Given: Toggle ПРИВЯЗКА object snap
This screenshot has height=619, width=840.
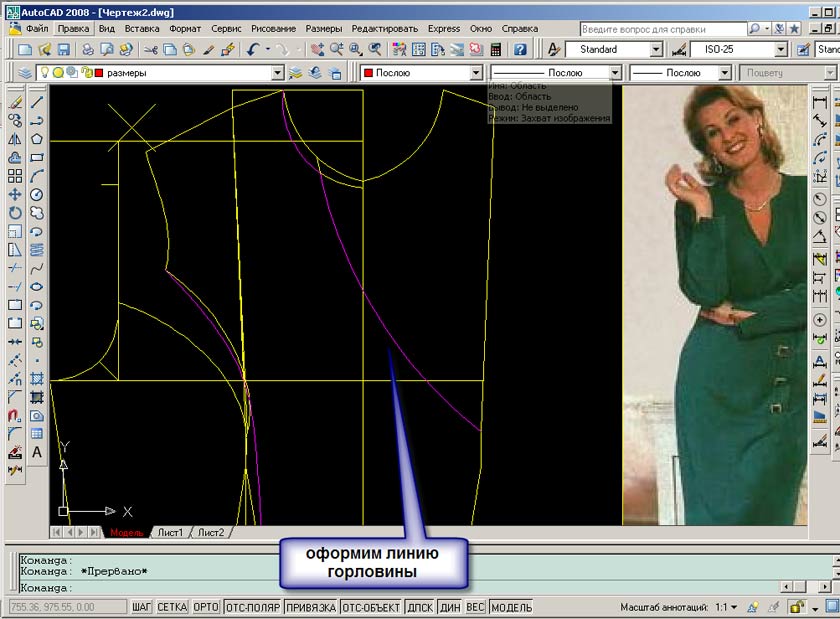Looking at the screenshot, I should [310, 607].
